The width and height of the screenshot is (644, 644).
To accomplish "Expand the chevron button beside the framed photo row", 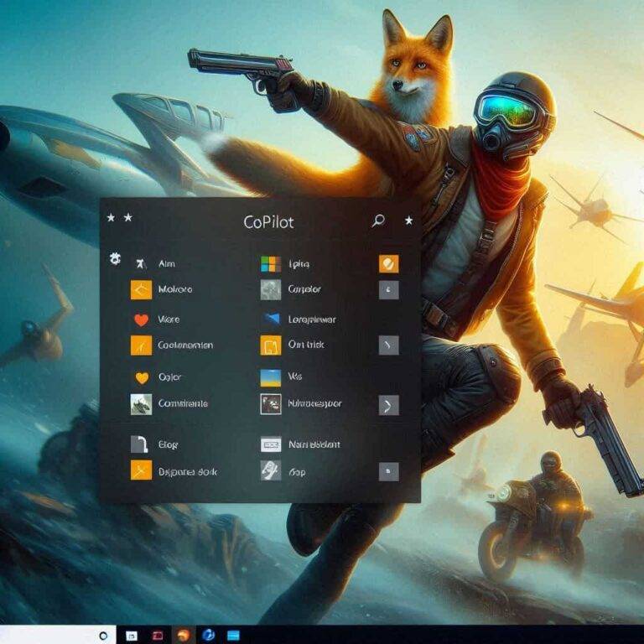I will [389, 405].
